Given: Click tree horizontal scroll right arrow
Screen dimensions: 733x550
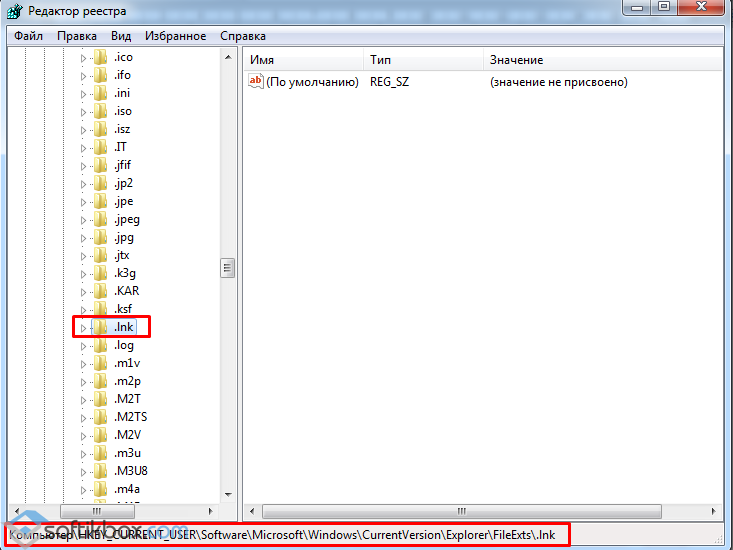Looking at the screenshot, I should (210, 511).
